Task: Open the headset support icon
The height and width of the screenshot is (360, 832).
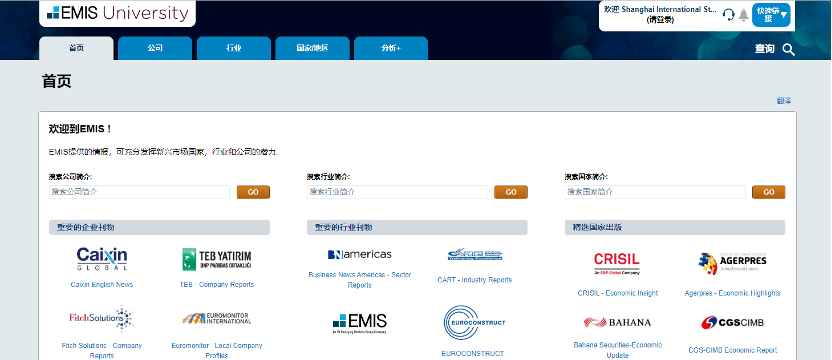Action: click(729, 14)
